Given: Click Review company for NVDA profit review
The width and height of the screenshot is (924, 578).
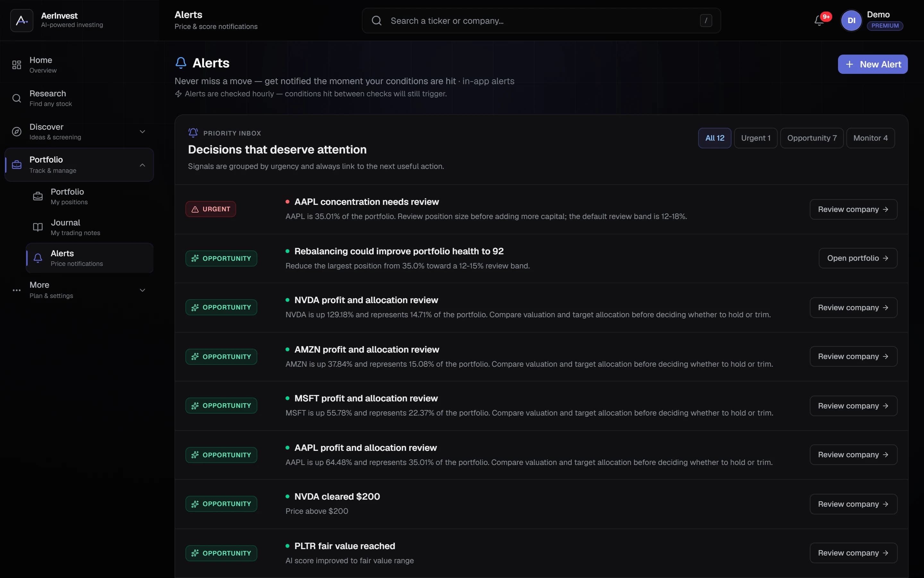Looking at the screenshot, I should click(853, 308).
